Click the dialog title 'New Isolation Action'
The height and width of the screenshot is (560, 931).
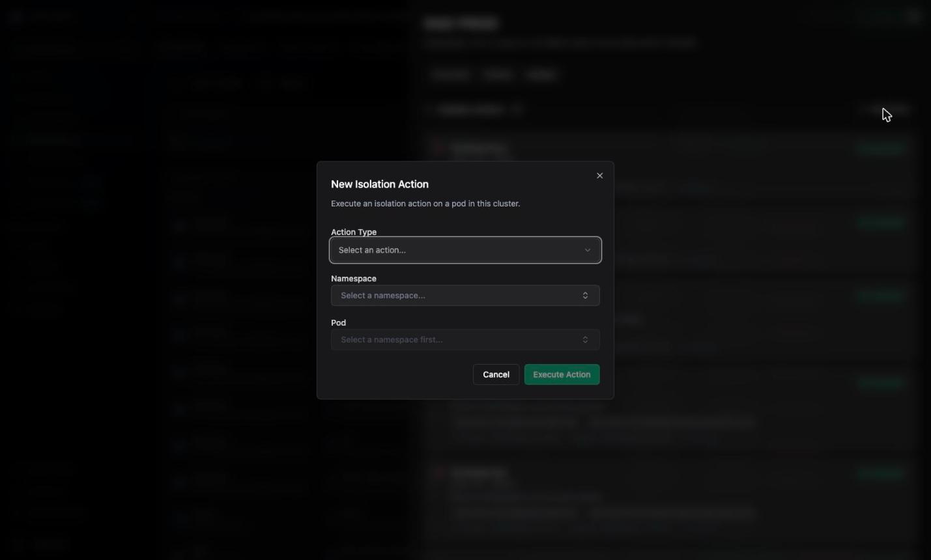pyautogui.click(x=380, y=184)
